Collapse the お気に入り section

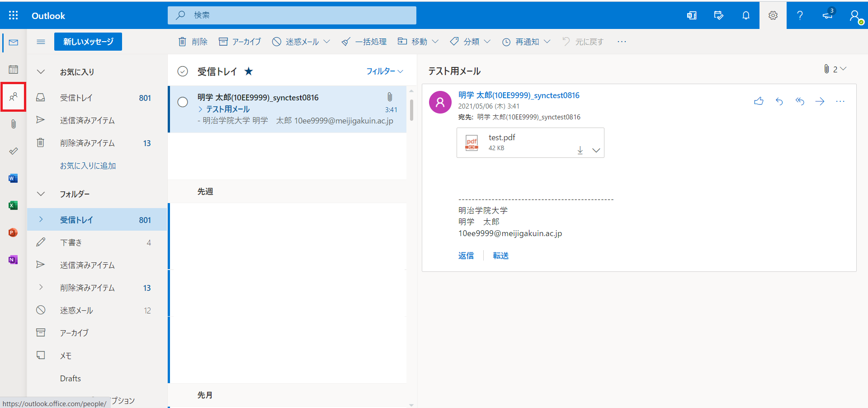coord(41,72)
